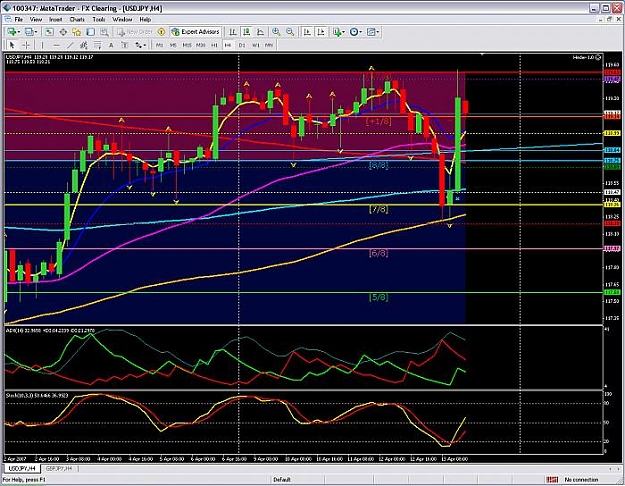The width and height of the screenshot is (625, 486).
Task: Open the Tools menu
Action: [99, 19]
